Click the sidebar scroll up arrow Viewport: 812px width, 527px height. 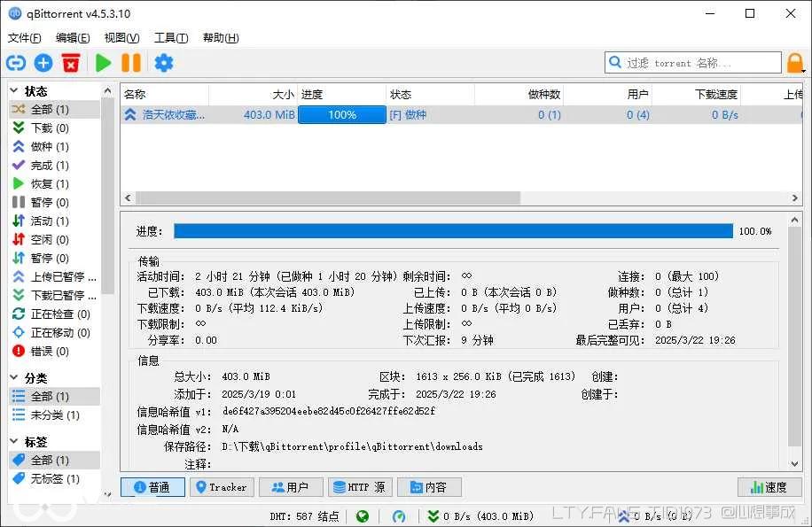pos(108,91)
